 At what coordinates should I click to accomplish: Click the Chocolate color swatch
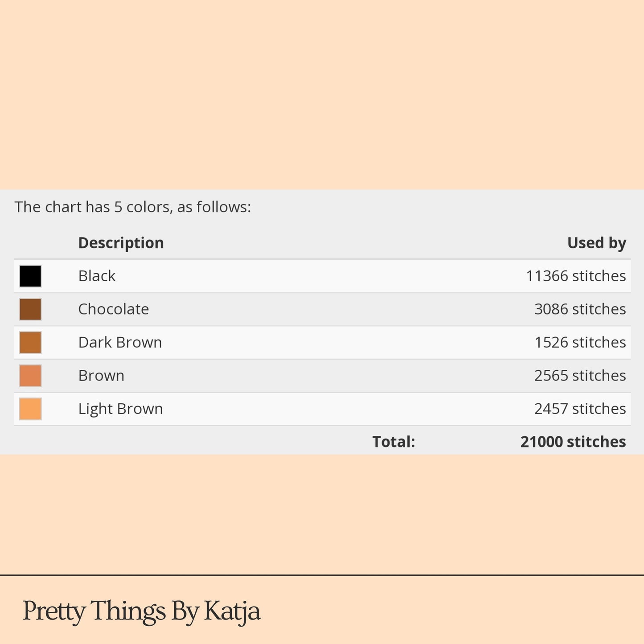tap(30, 309)
